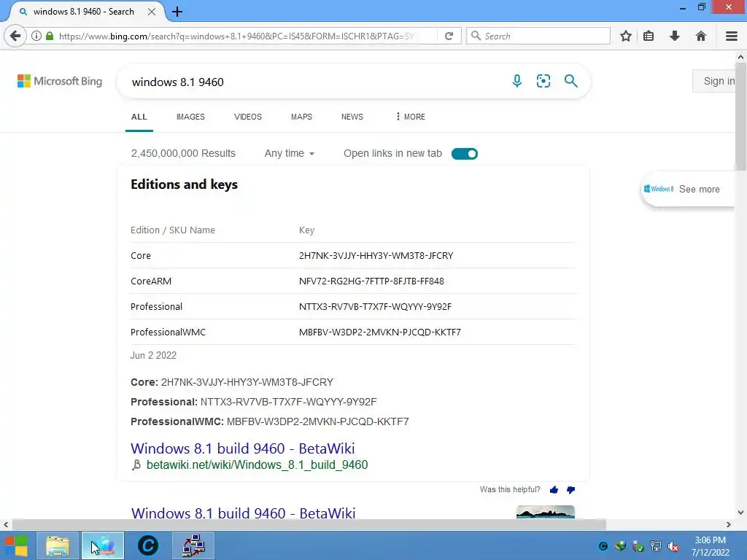Screen dimensions: 747x560
Task: Select Professional key NTTX3-RV7VB-T7X7F-WQYYY-9Y92F in table
Action: coord(375,307)
